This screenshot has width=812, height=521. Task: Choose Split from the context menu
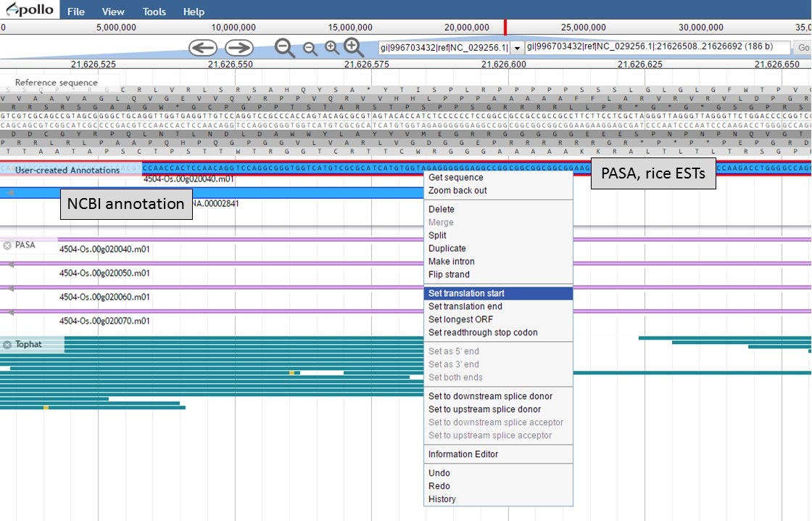click(x=498, y=235)
